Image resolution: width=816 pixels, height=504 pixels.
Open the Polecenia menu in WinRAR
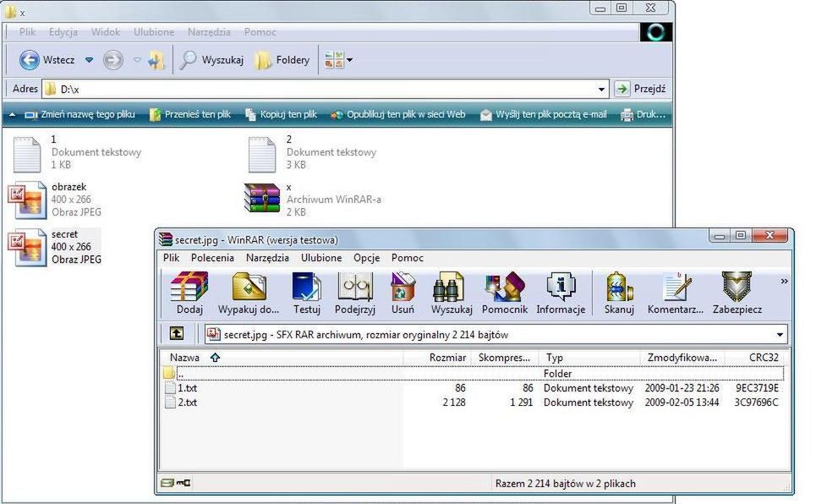[x=212, y=258]
